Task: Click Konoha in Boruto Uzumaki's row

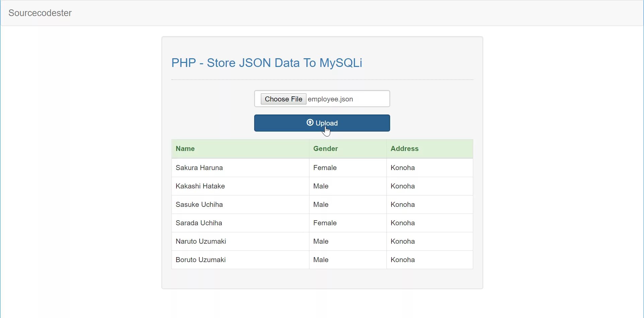Action: coord(403,260)
